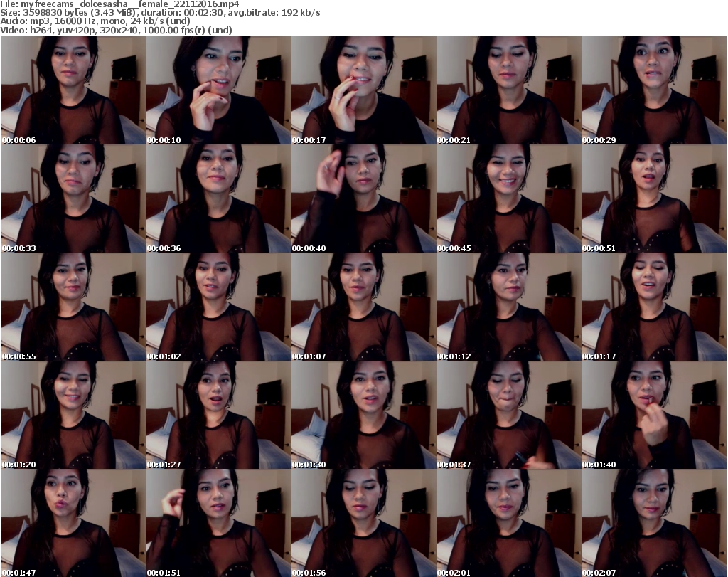Pick the frame stamped 00:01:12
728x577 pixels.
click(508, 307)
